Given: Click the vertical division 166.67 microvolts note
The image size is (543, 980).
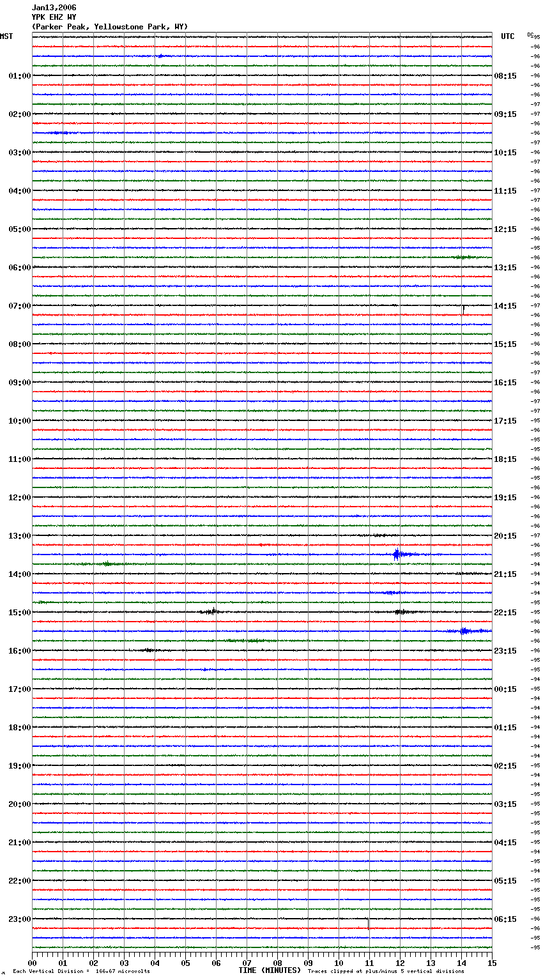Looking at the screenshot, I should [81, 972].
